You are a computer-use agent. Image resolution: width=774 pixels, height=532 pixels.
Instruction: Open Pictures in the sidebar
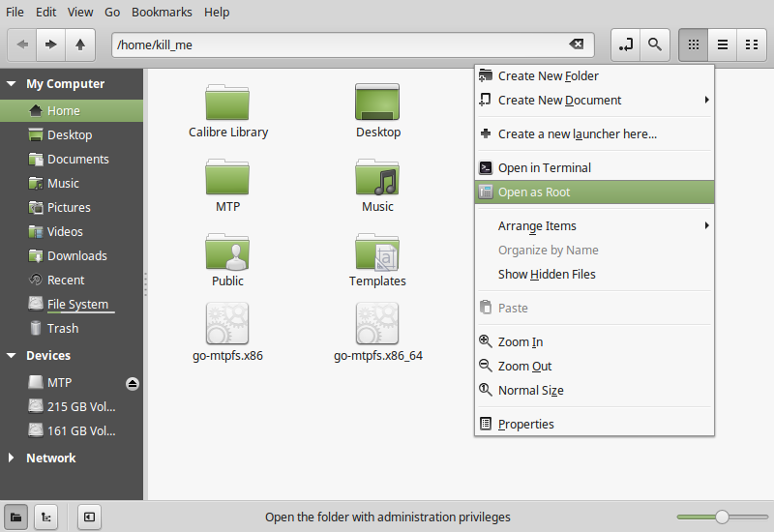point(72,208)
